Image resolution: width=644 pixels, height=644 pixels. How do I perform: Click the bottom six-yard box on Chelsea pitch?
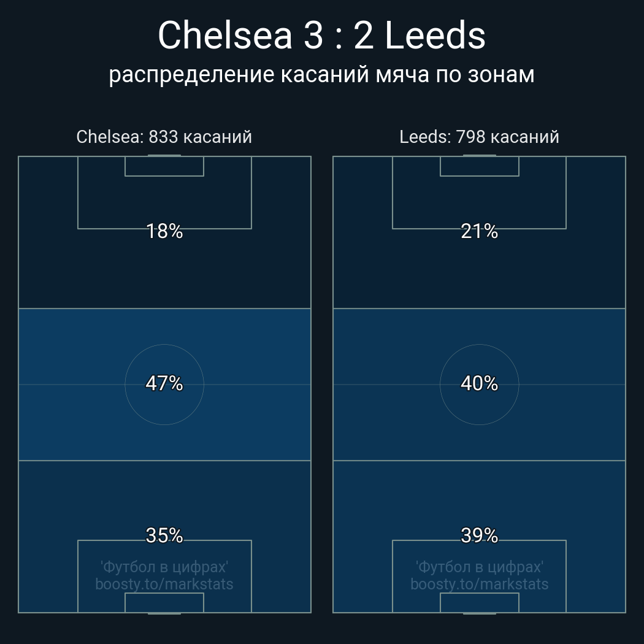[164, 602]
